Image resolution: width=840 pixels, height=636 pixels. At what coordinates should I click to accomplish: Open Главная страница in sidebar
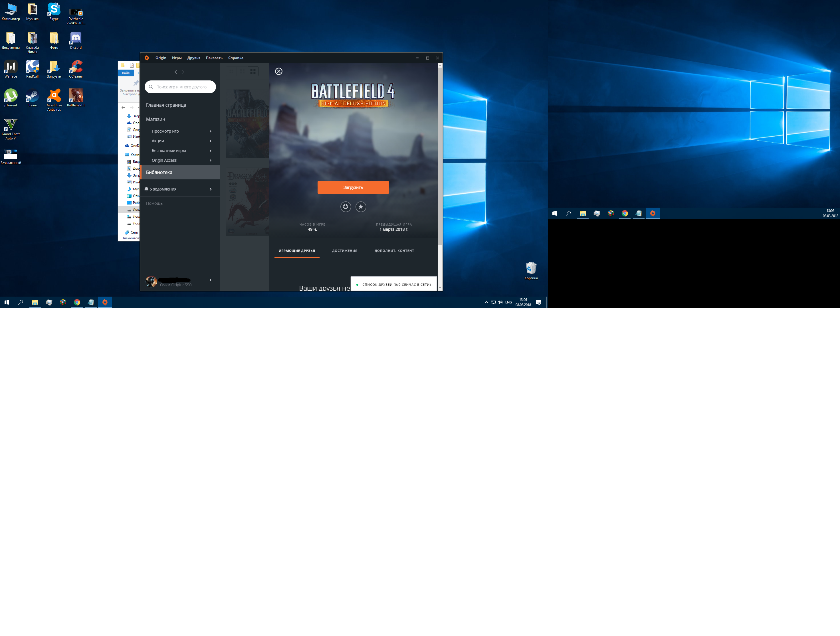pyautogui.click(x=166, y=105)
